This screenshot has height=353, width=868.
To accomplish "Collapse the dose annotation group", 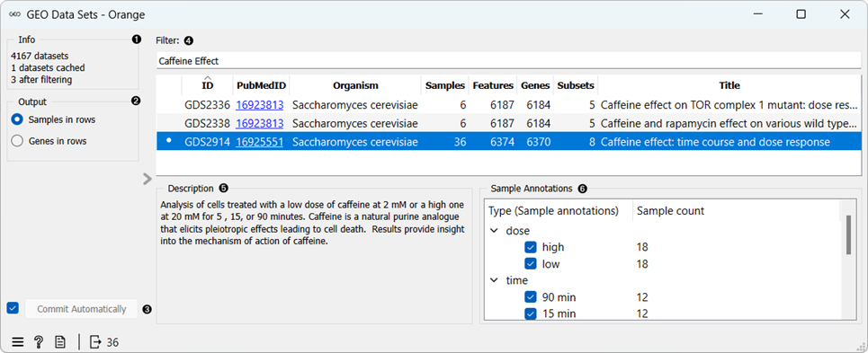I will coord(495,230).
